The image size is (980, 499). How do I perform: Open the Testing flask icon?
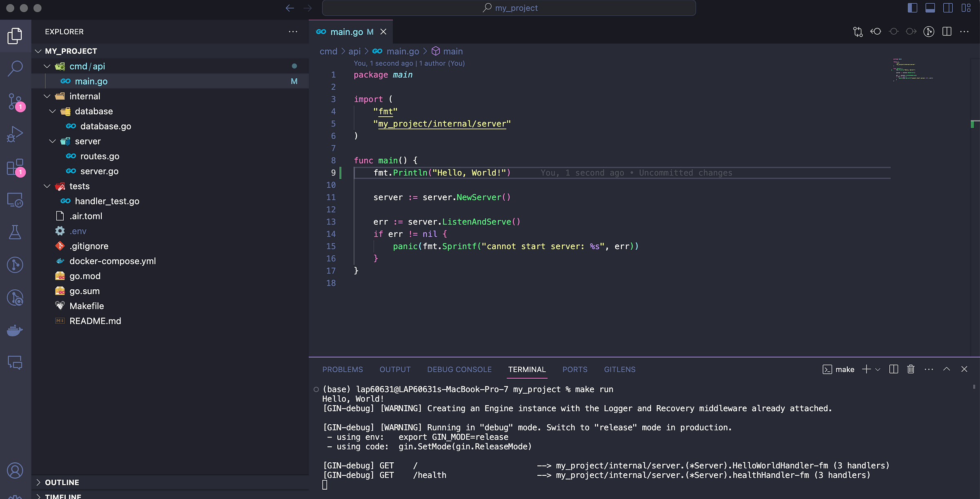click(x=15, y=232)
